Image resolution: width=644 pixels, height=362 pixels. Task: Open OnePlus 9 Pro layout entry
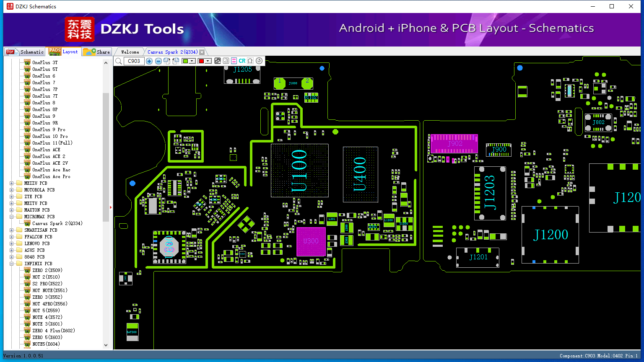49,129
